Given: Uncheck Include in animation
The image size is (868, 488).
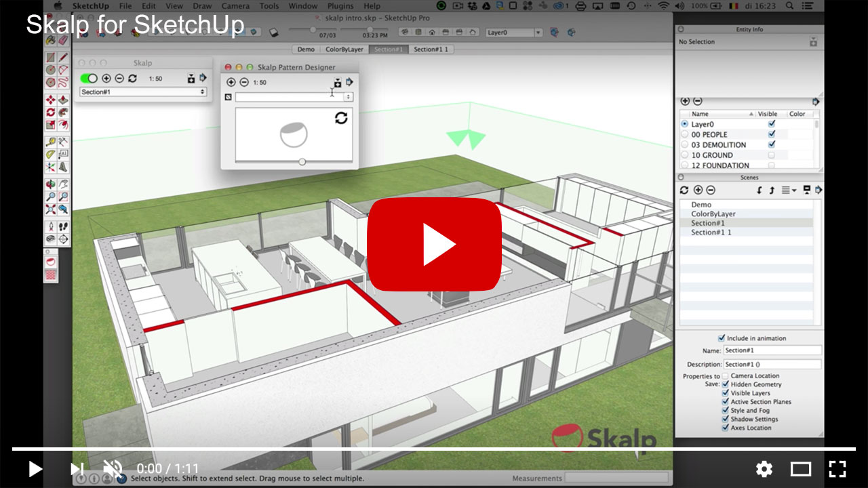Looking at the screenshot, I should point(722,338).
